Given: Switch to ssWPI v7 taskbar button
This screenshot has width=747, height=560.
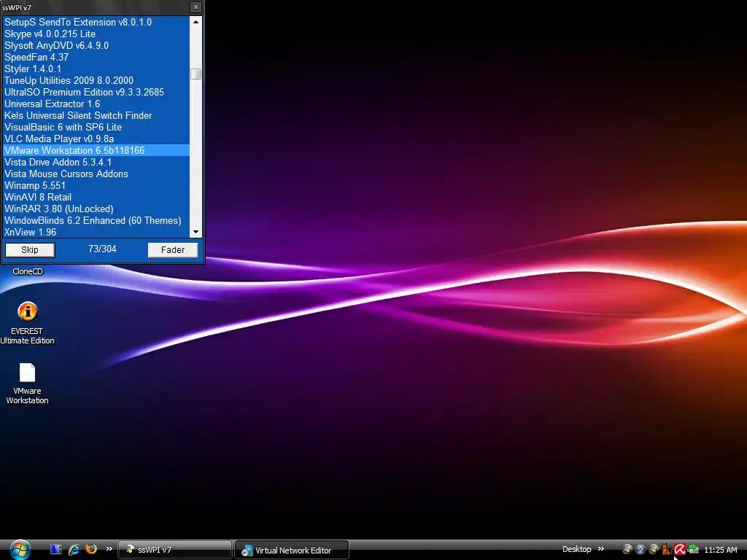Looking at the screenshot, I should 175,550.
